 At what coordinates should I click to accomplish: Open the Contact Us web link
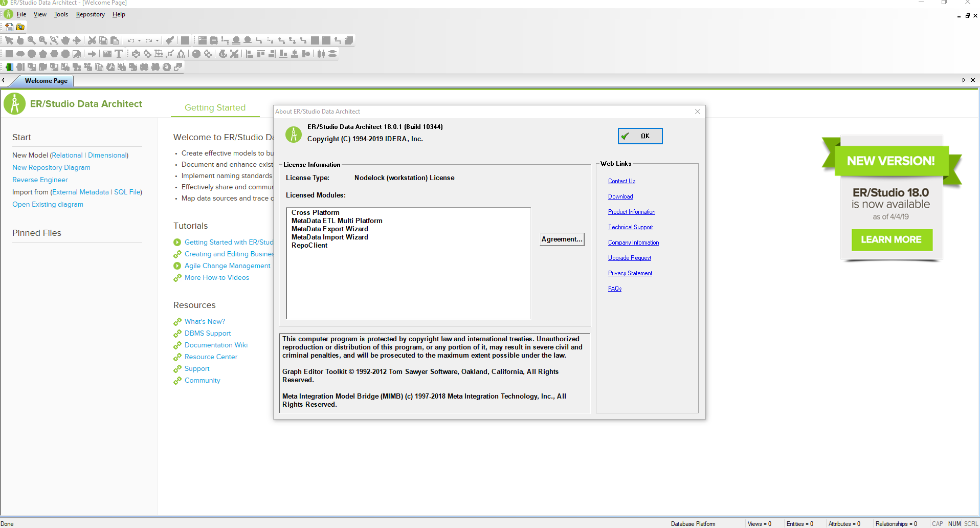[621, 181]
